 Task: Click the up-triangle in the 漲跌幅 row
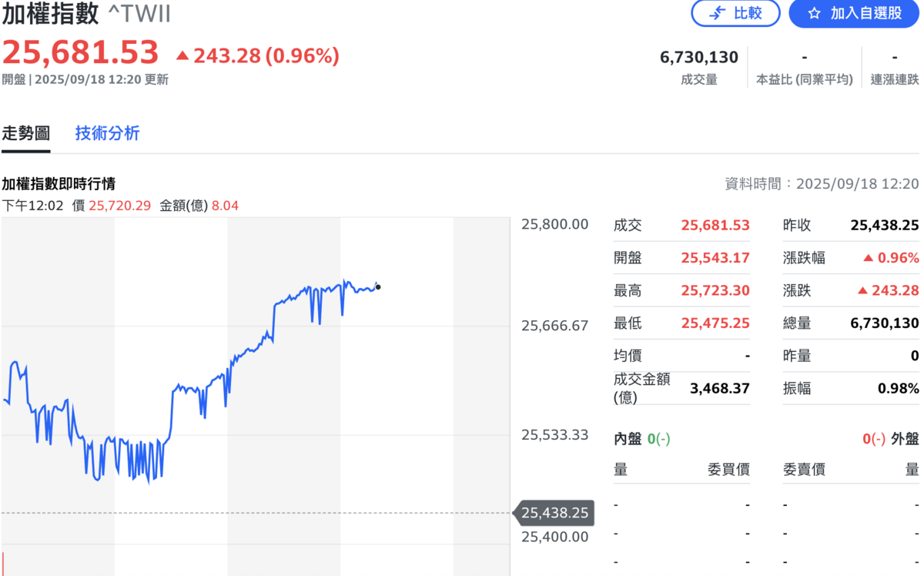tap(869, 258)
